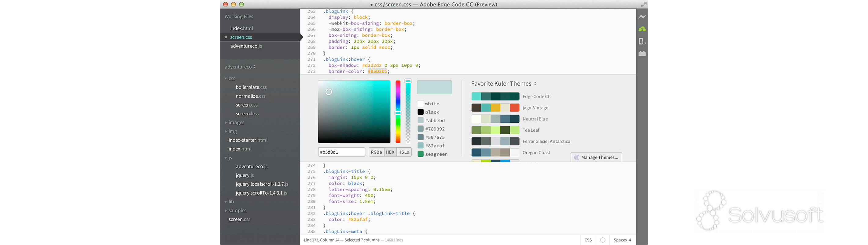Viewport: 868px width, 245px height.
Task: Collapse the js folder
Action: pyautogui.click(x=226, y=158)
